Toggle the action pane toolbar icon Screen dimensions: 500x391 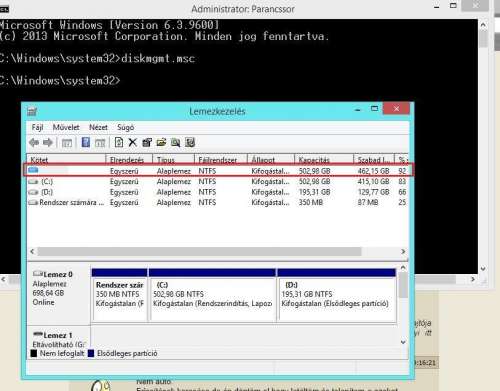click(x=100, y=143)
